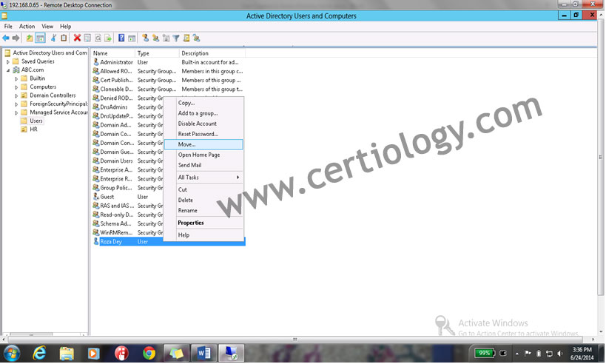Open Google Chrome from taskbar
Screen dimensions: 606x364
pyautogui.click(x=149, y=353)
